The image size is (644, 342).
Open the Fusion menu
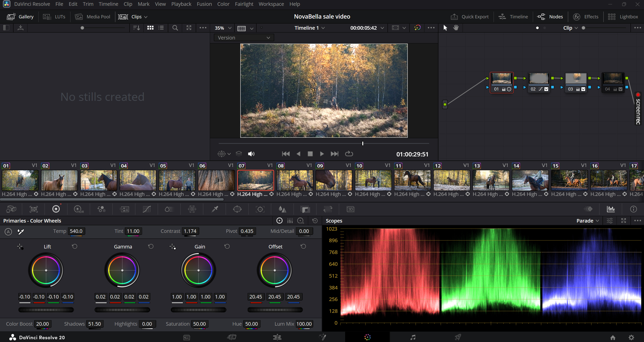click(x=204, y=4)
